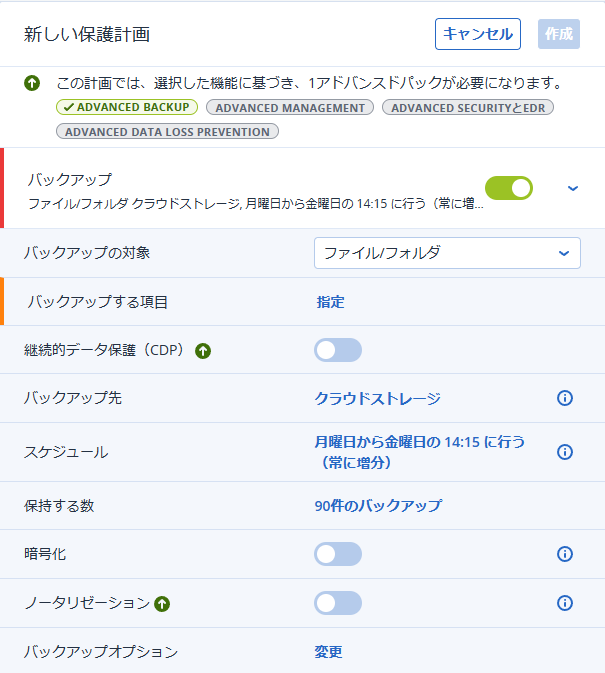Image resolution: width=605 pixels, height=673 pixels.
Task: Open the ファイル/フォルダ dropdown
Action: (447, 253)
